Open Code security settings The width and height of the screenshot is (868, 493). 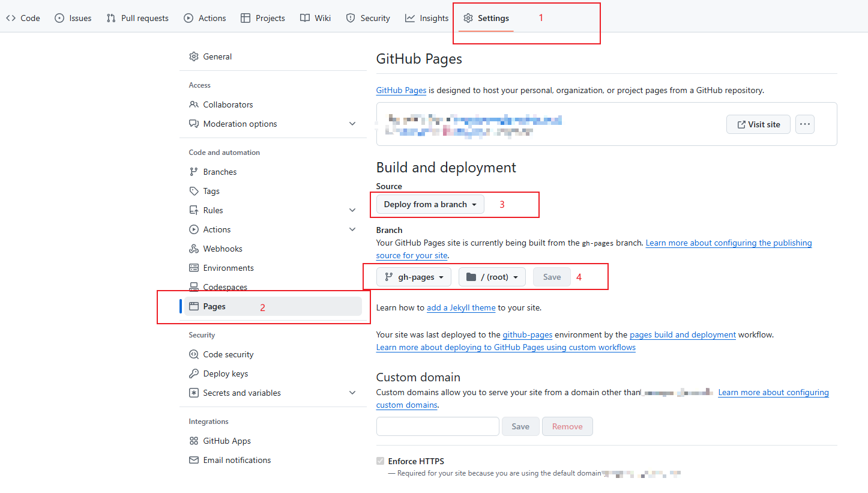coord(273,354)
